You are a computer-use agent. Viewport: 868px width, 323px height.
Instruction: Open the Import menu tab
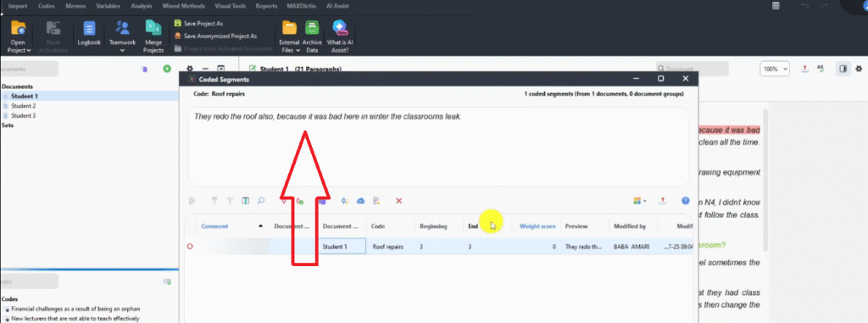[19, 6]
